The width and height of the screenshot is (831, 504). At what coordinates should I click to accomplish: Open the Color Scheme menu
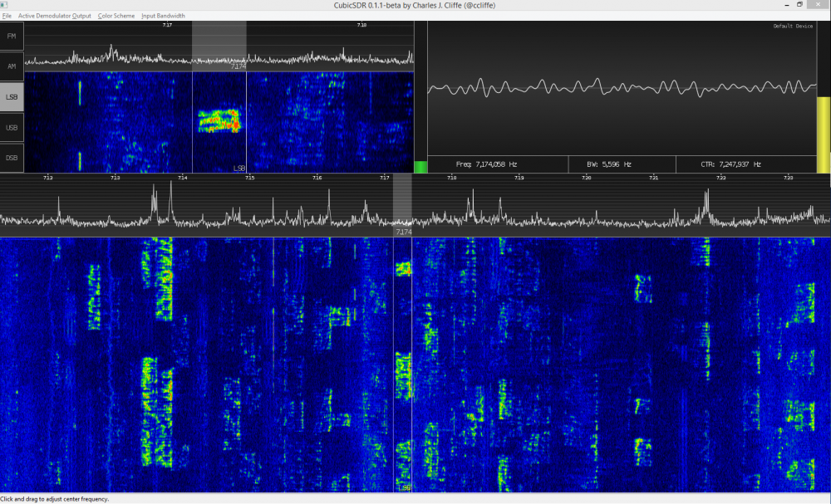tap(116, 16)
